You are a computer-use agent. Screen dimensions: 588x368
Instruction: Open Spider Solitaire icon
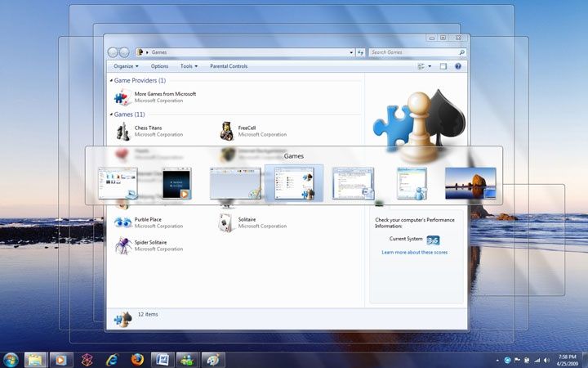click(123, 245)
